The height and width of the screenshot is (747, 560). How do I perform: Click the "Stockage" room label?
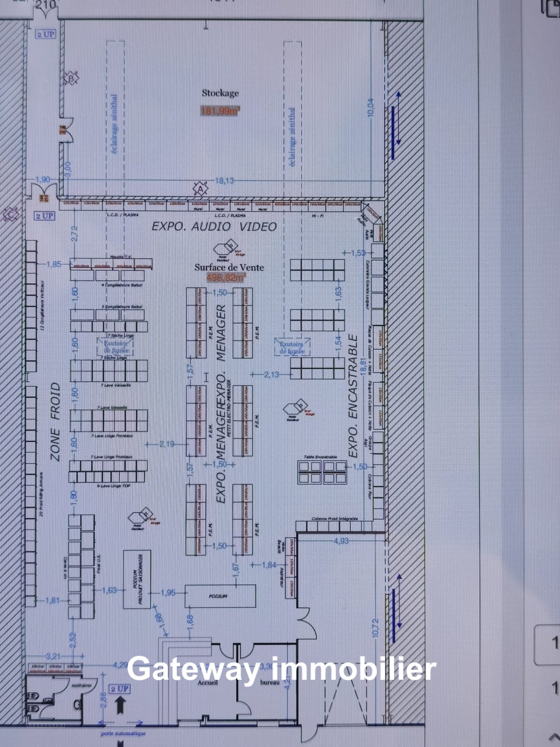point(220,93)
